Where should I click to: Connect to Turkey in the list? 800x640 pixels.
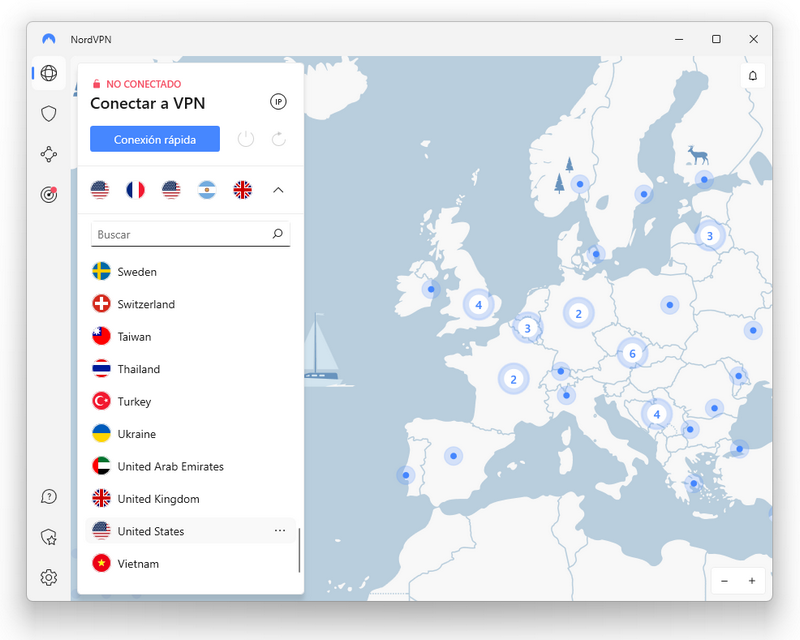point(191,401)
